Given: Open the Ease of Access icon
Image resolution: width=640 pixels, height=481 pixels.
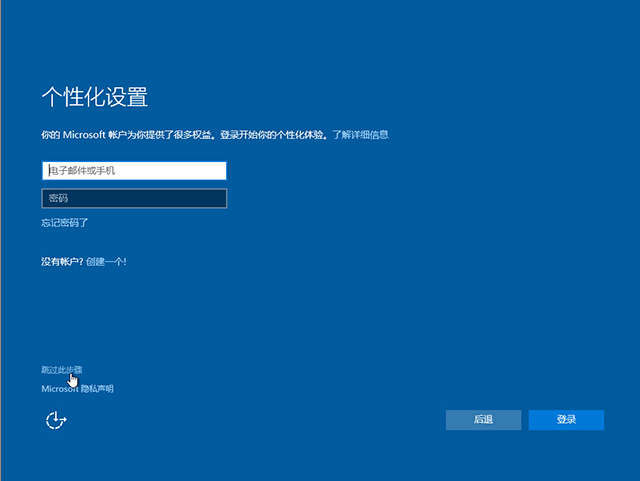Looking at the screenshot, I should [x=56, y=420].
